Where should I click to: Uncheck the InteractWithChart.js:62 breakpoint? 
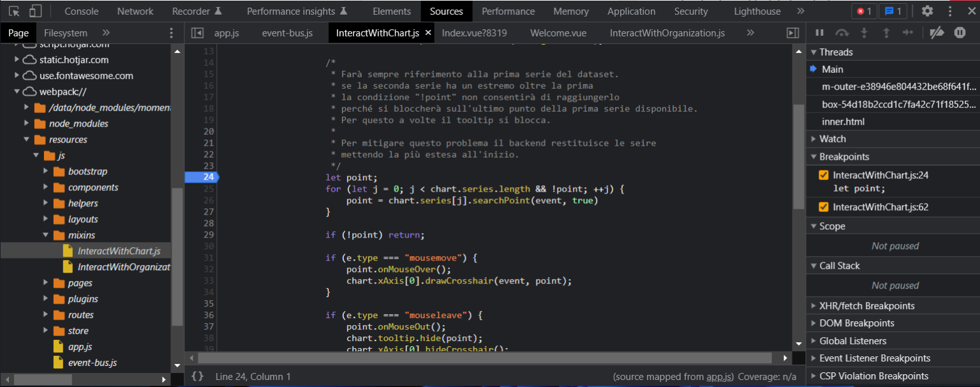[x=823, y=206]
